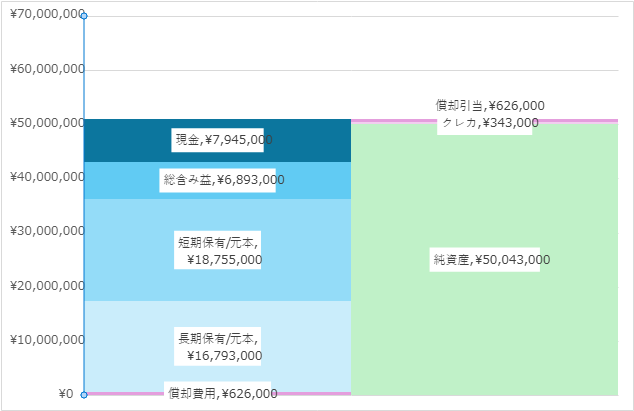Click the top handle of vertical axis

coord(84,16)
